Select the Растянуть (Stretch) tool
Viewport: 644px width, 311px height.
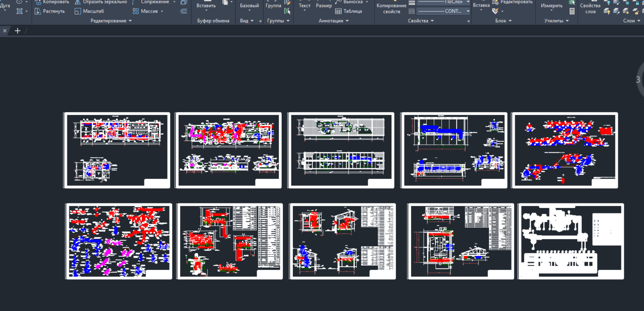pyautogui.click(x=50, y=11)
